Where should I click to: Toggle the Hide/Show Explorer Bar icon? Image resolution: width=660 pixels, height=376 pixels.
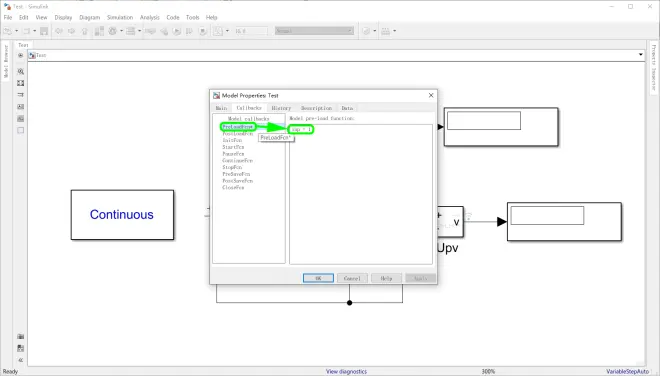[20, 55]
